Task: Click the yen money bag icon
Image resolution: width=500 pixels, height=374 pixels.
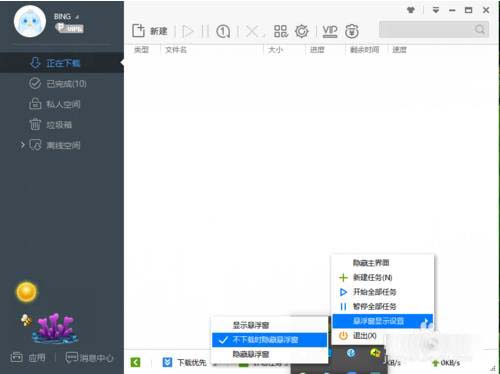Action: tap(352, 31)
